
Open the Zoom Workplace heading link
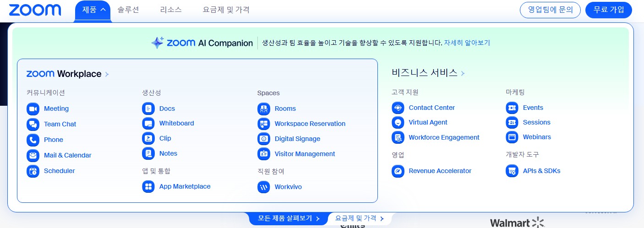click(x=64, y=74)
